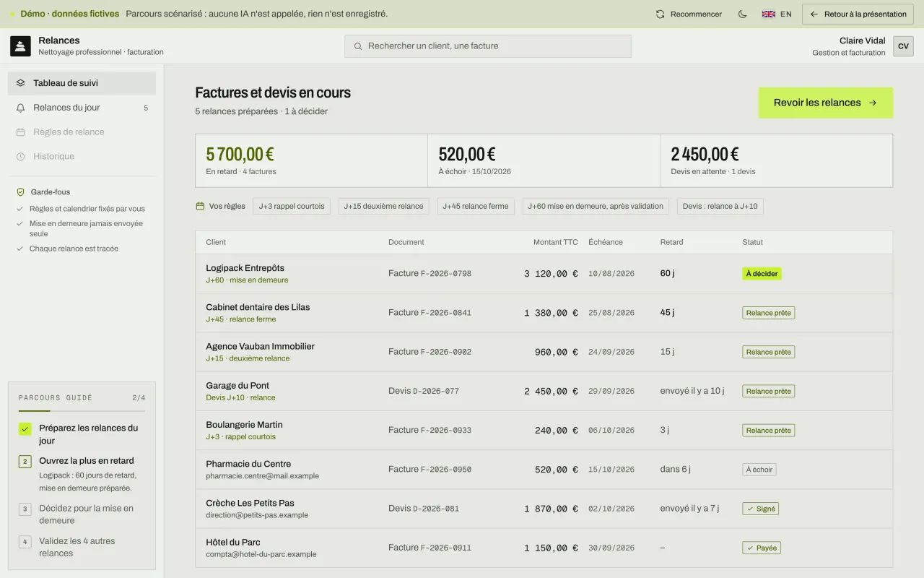This screenshot has height=578, width=924.
Task: Click the Relances app logo icon
Action: pyautogui.click(x=20, y=46)
